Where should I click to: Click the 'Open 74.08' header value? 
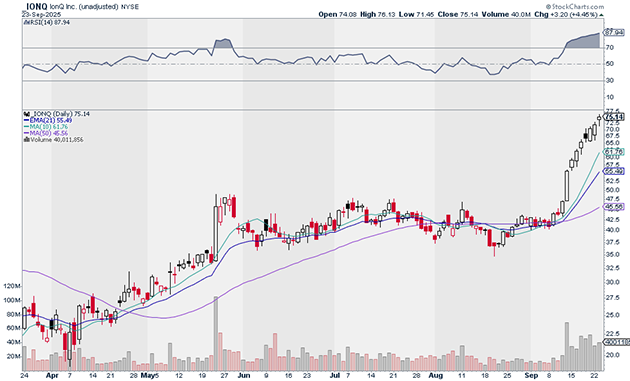[x=338, y=14]
